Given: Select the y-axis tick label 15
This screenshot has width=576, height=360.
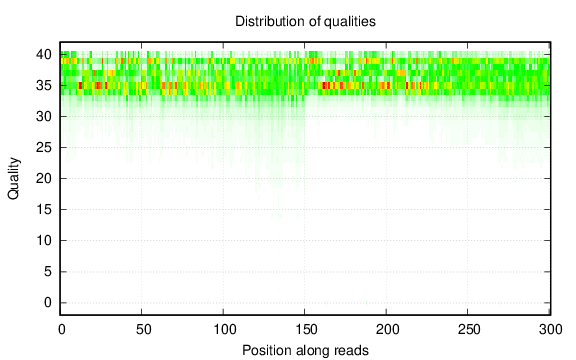Looking at the screenshot, I should [x=44, y=209].
